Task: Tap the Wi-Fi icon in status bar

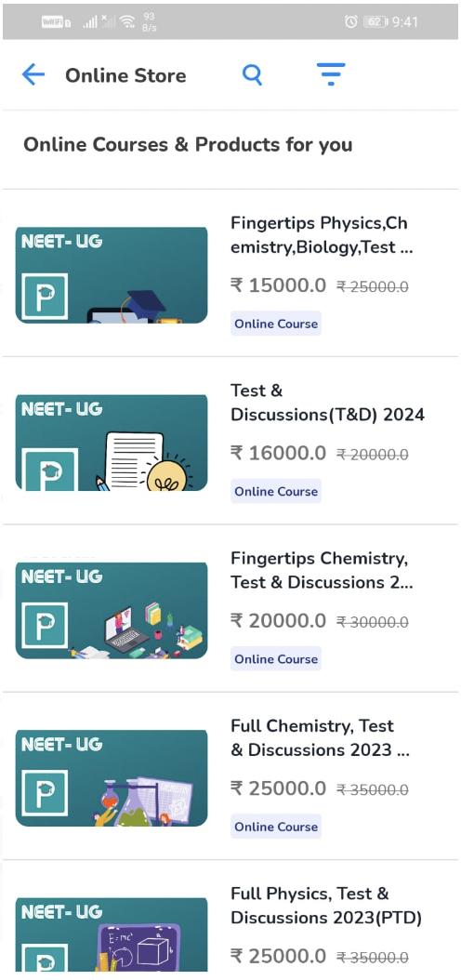Action: tap(128, 22)
